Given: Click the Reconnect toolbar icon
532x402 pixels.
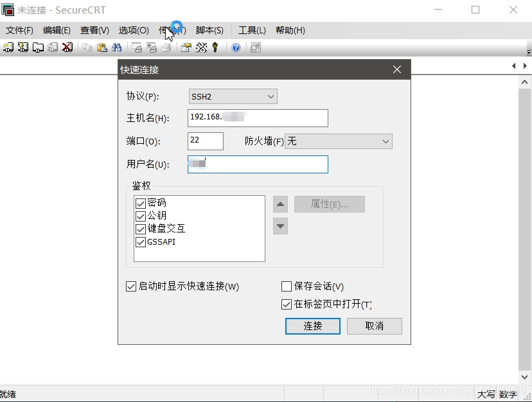Looking at the screenshot, I should (53, 48).
